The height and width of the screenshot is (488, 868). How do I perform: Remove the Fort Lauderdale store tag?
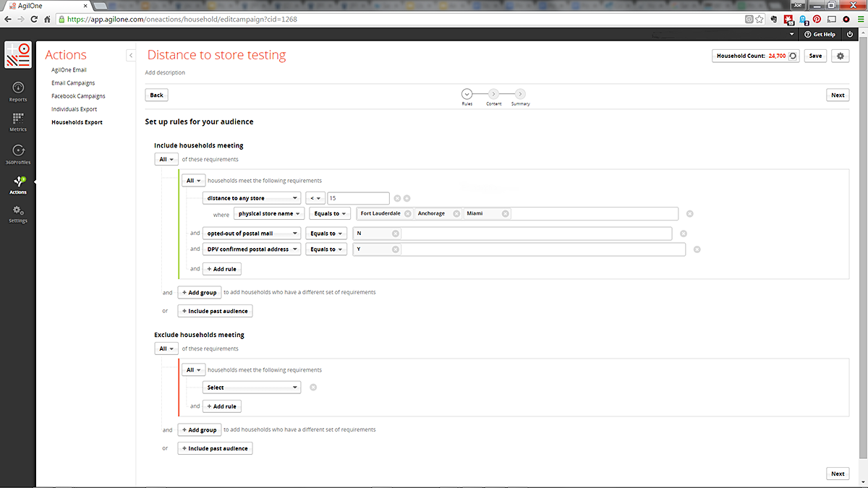point(408,213)
